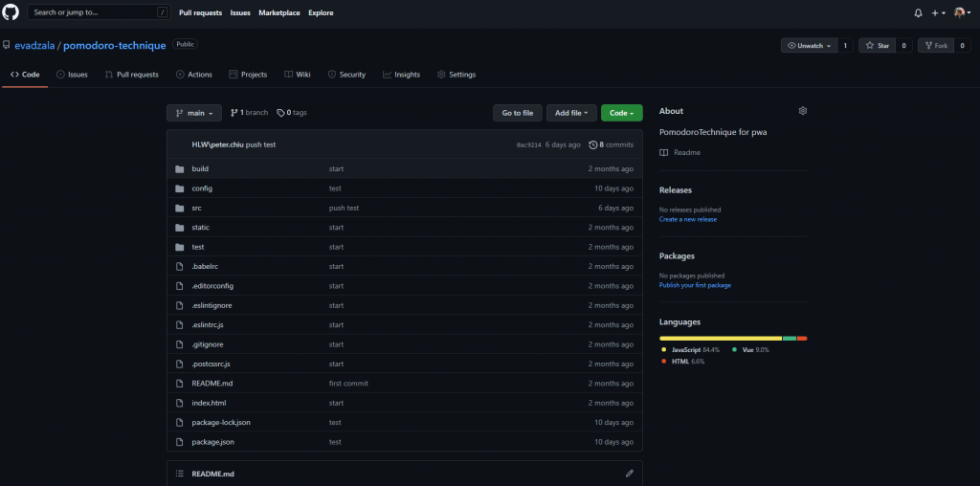Click the 'first commit' message

[348, 384]
